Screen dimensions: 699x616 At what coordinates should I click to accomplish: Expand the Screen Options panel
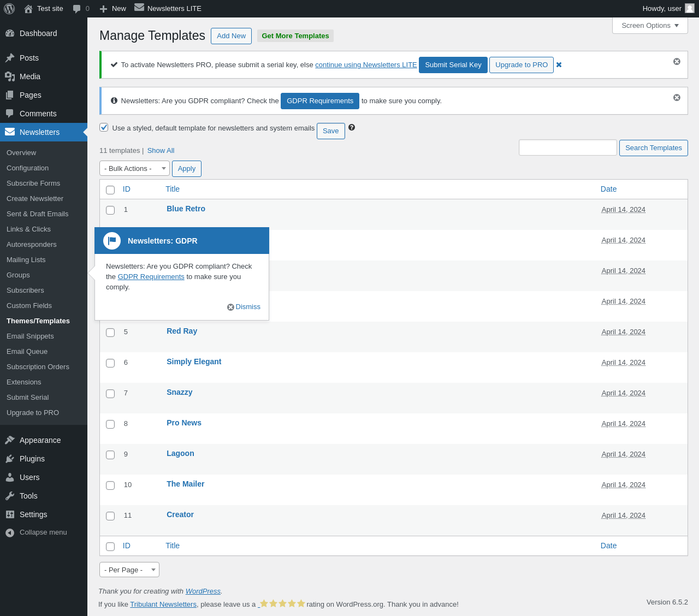[x=650, y=26]
